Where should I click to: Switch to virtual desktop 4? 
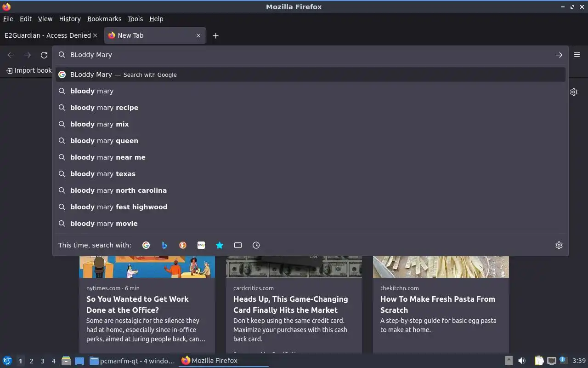tap(53, 361)
